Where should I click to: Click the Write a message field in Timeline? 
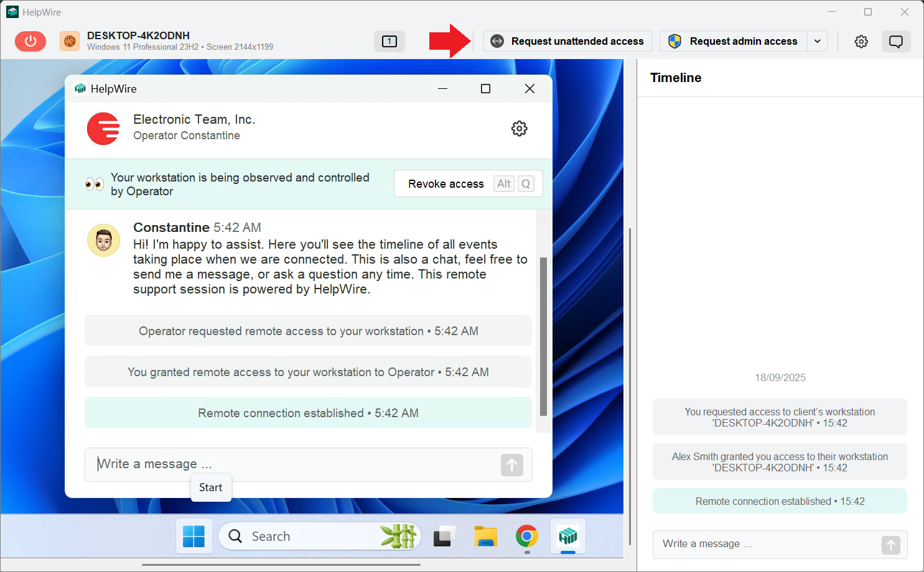pyautogui.click(x=747, y=544)
